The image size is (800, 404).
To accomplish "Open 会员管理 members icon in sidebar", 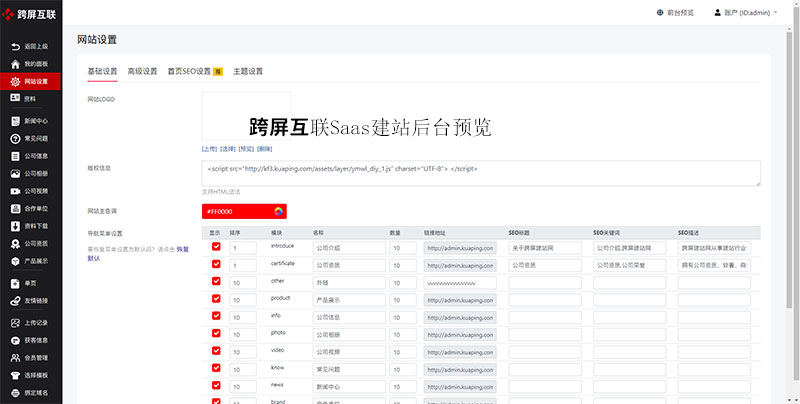I will (15, 358).
